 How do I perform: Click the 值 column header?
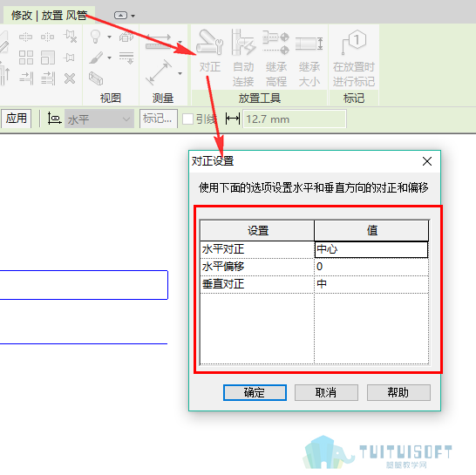coord(371,230)
